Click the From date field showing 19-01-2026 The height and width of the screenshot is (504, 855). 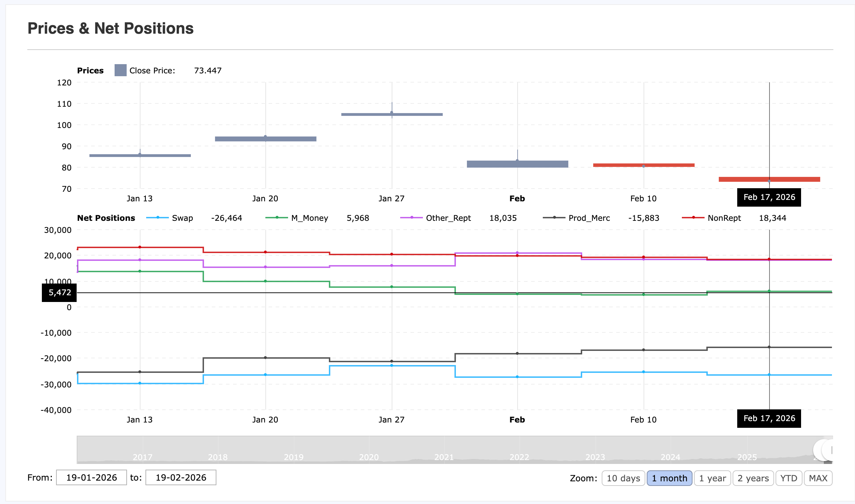click(91, 477)
